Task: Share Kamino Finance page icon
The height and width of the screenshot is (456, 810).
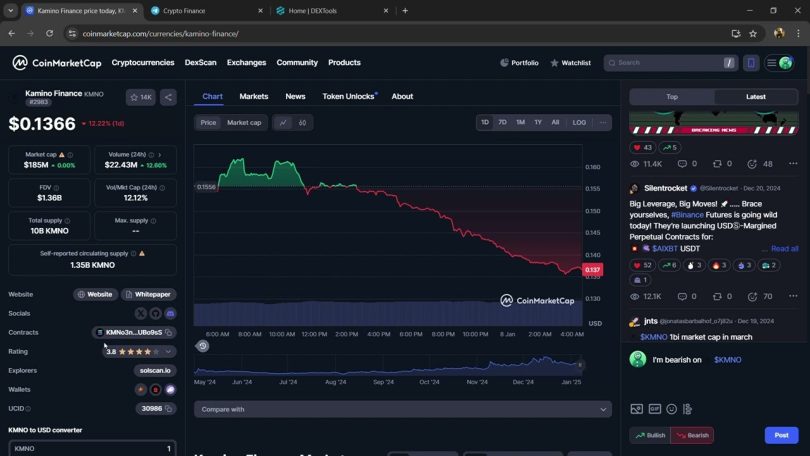Action: coord(168,97)
